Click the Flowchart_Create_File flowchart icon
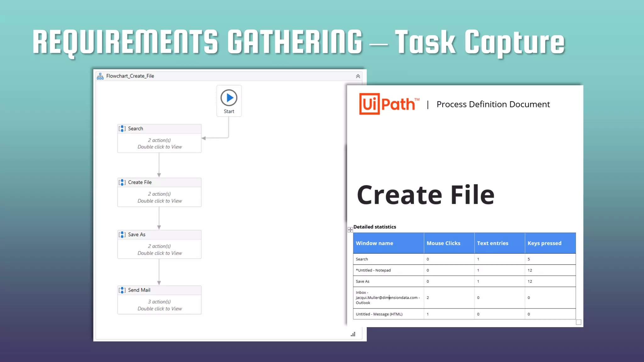 [100, 76]
